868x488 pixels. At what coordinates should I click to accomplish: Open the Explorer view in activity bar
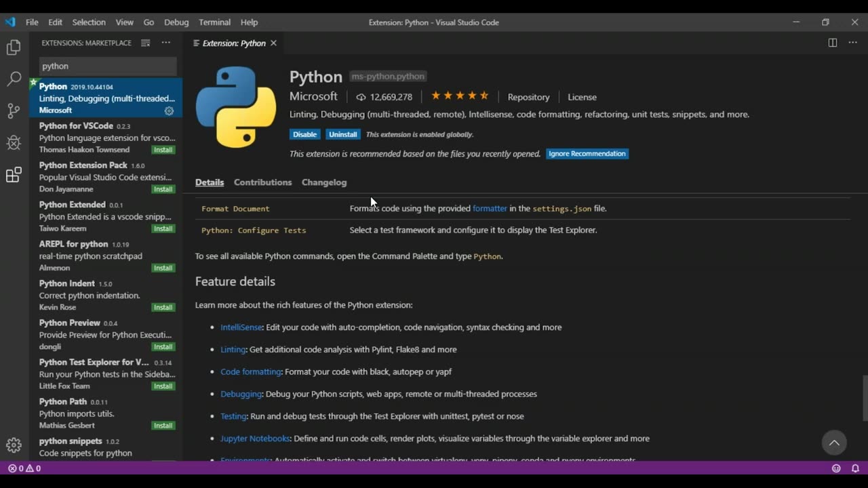(x=14, y=47)
